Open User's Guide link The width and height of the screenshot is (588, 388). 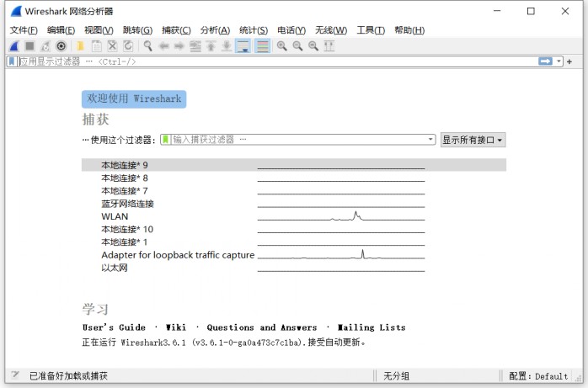point(114,327)
